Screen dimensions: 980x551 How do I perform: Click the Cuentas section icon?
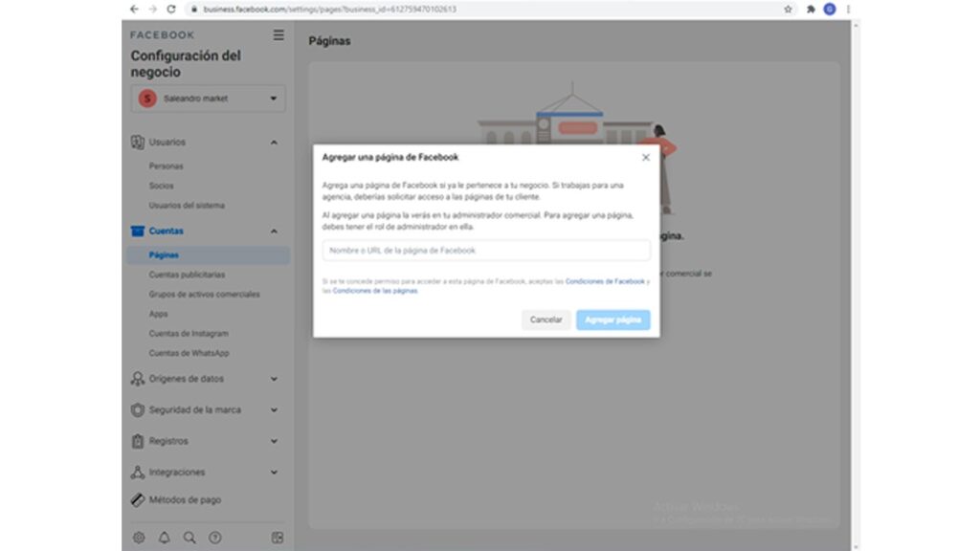point(138,231)
